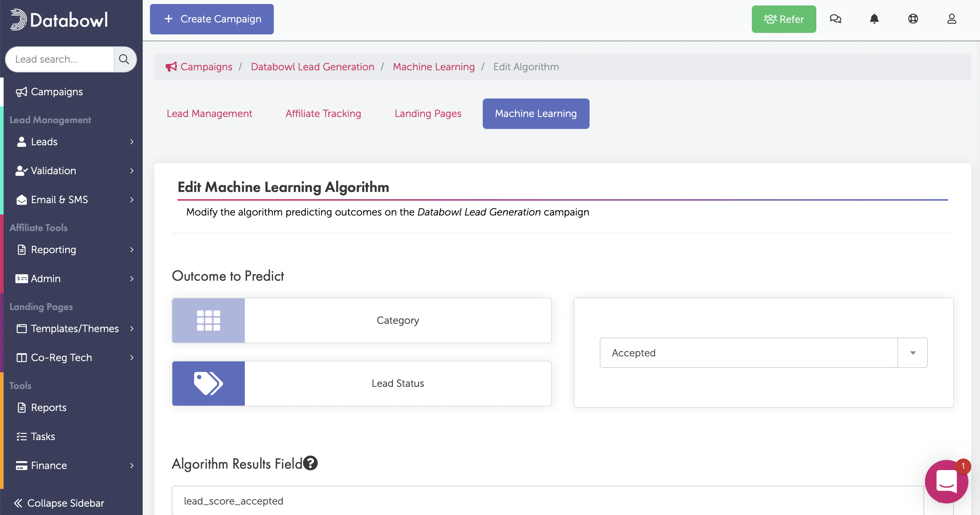
Task: Expand the Templates/Themes sidebar menu
Action: click(x=71, y=328)
